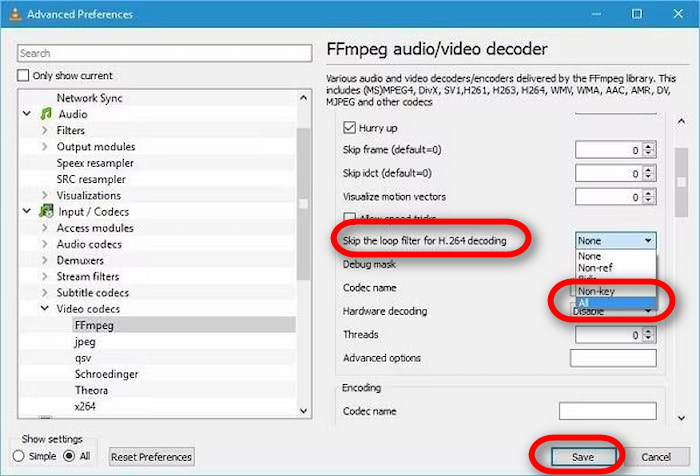Screen dimensions: 700x476
Task: Increase the Threads value
Action: point(649,330)
